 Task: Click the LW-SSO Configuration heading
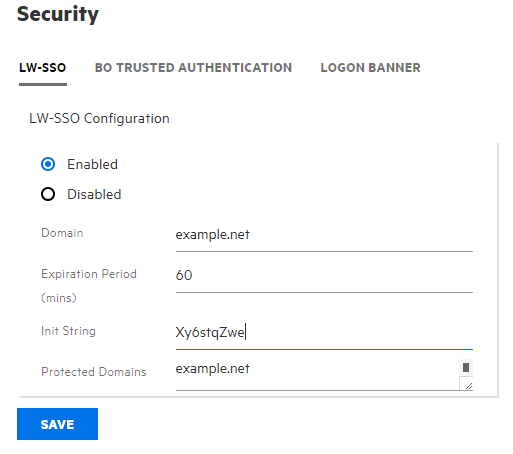click(x=99, y=119)
